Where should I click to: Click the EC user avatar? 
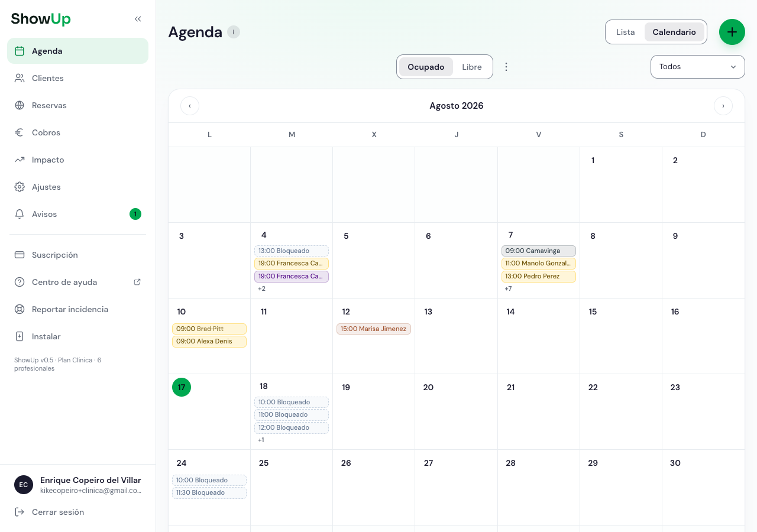(x=24, y=485)
